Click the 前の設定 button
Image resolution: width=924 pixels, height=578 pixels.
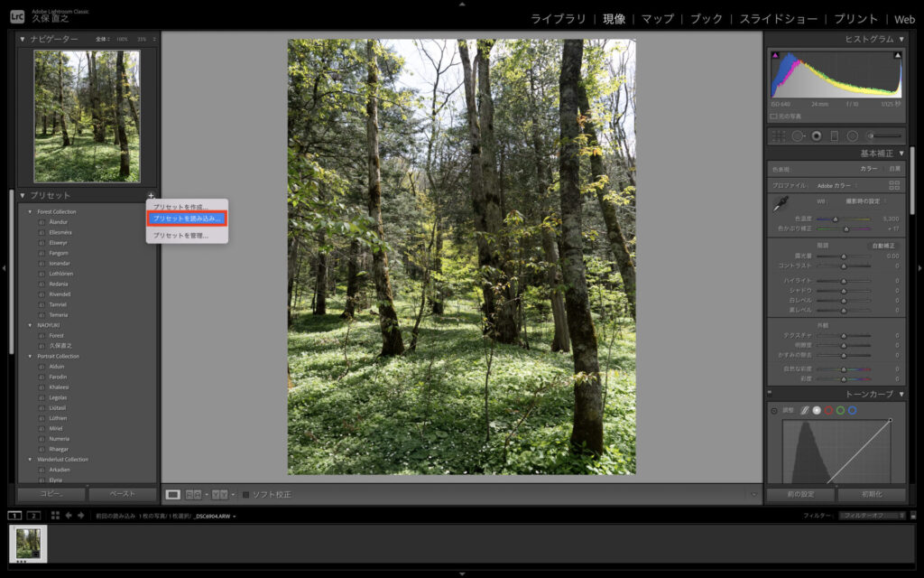coord(800,494)
